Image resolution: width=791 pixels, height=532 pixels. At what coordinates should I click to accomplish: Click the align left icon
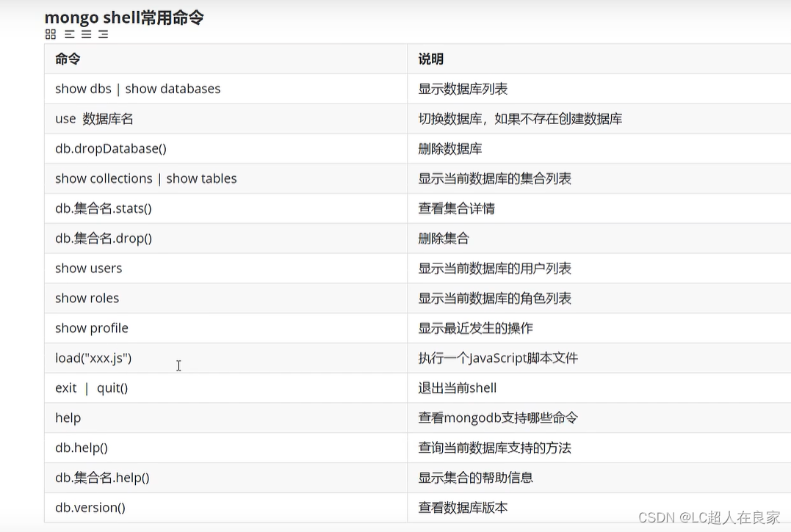(70, 34)
